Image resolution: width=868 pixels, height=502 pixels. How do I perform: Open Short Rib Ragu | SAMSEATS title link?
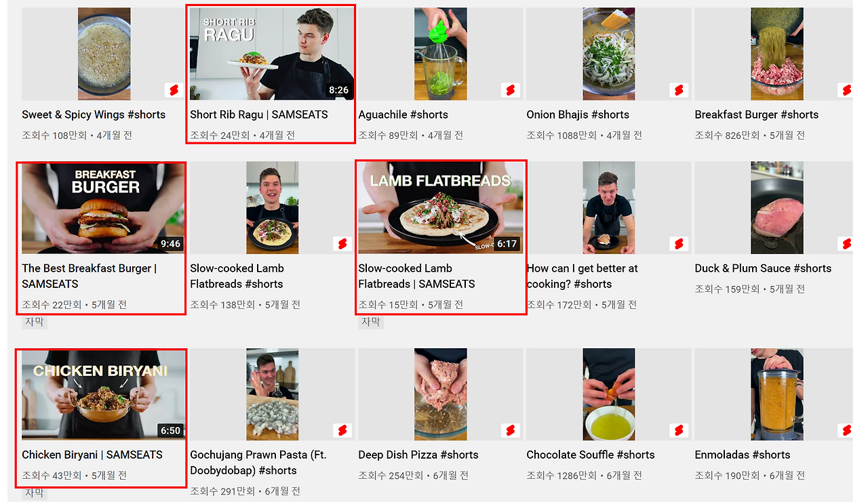(x=259, y=114)
